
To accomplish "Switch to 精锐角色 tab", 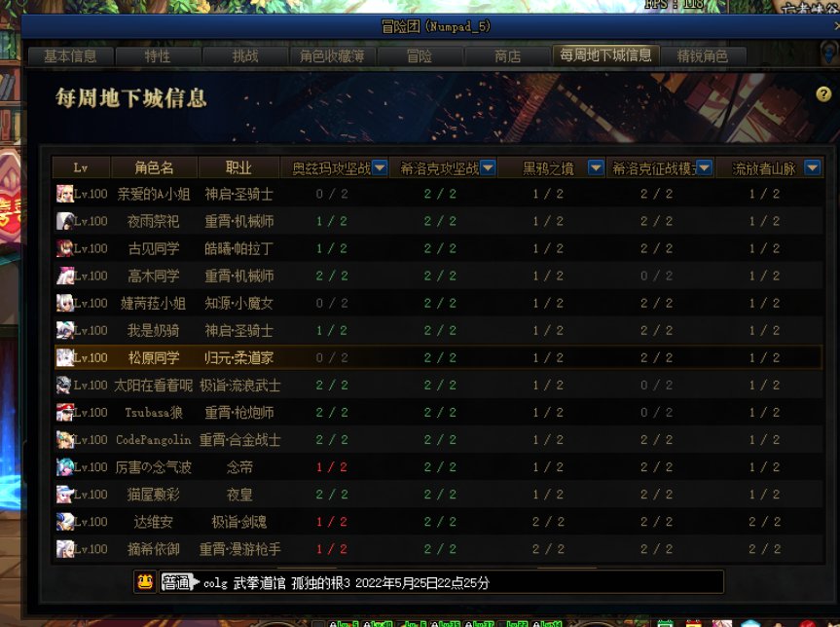I will coord(704,56).
